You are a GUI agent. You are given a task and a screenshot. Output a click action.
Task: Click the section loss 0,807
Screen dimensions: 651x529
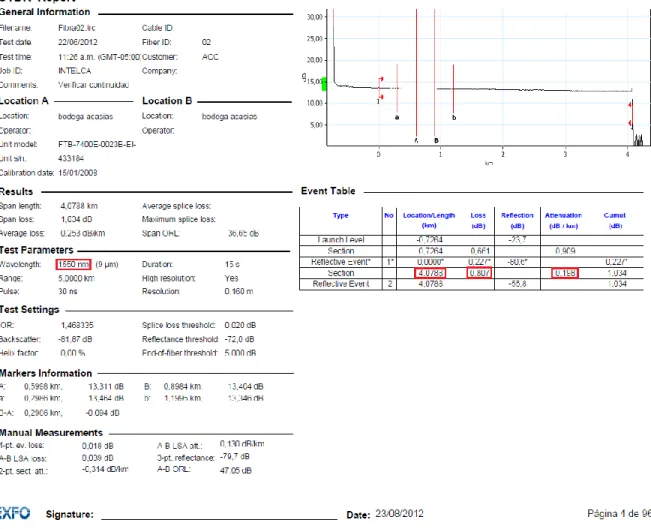[480, 273]
